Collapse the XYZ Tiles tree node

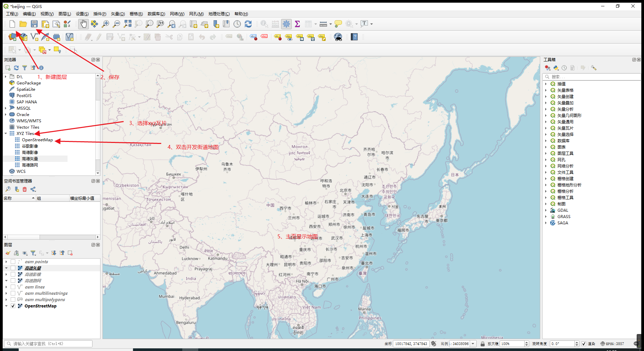point(6,133)
